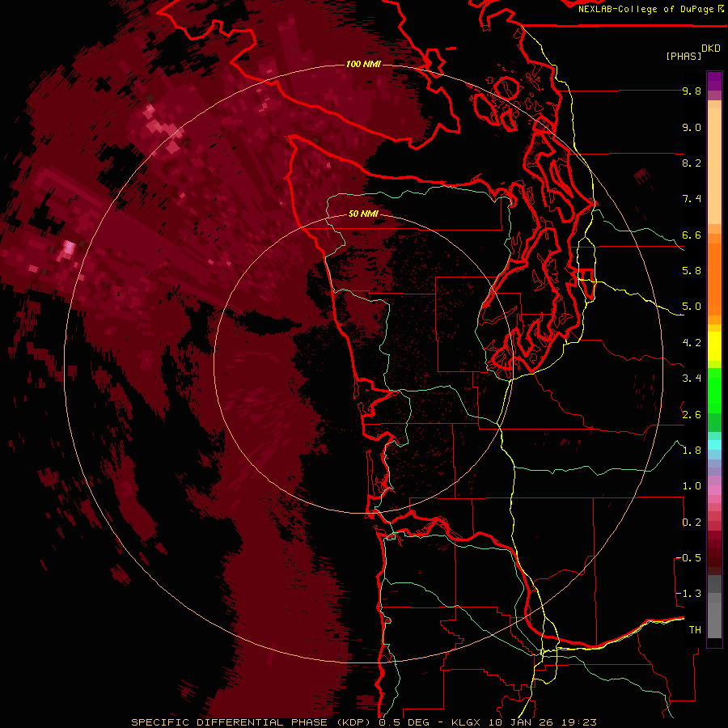Click the 1.8 value on color scale
The height and width of the screenshot is (728, 728).
(692, 451)
